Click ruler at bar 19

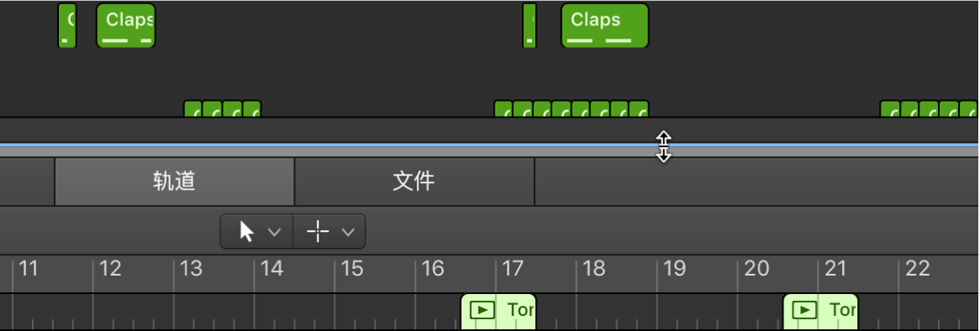tap(674, 269)
